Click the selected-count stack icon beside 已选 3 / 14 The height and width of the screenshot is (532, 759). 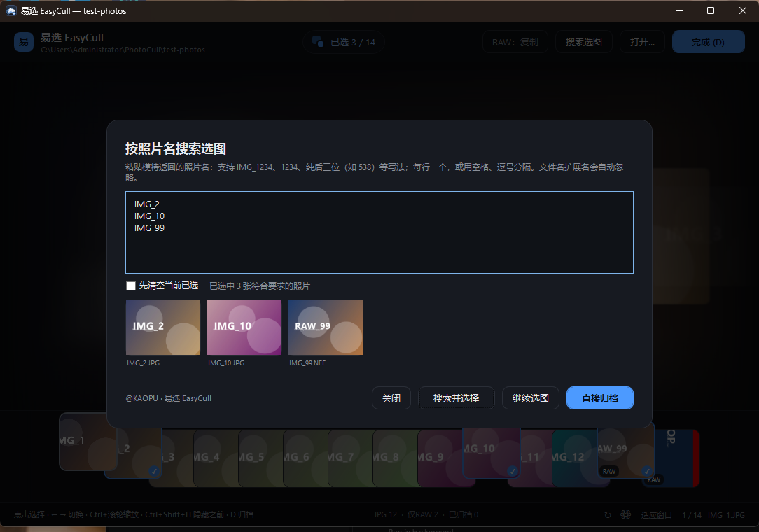point(318,42)
